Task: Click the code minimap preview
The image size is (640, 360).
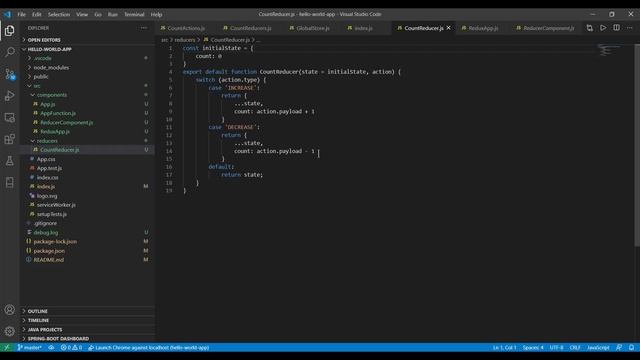Action: 608,50
